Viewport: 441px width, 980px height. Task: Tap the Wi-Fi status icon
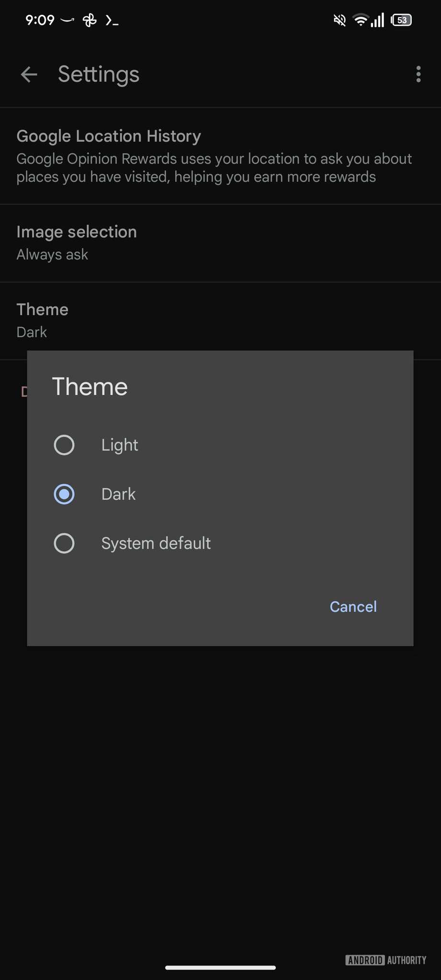click(x=360, y=20)
